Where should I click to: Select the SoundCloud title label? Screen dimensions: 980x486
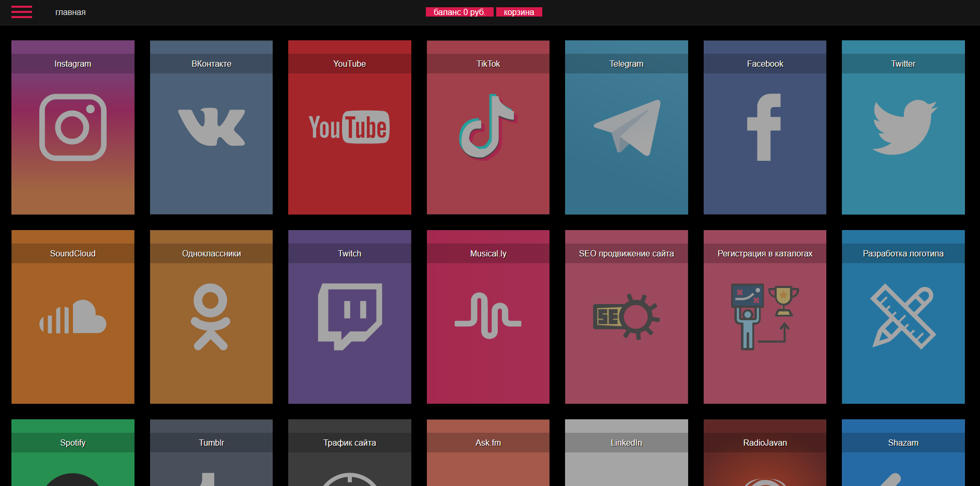73,253
